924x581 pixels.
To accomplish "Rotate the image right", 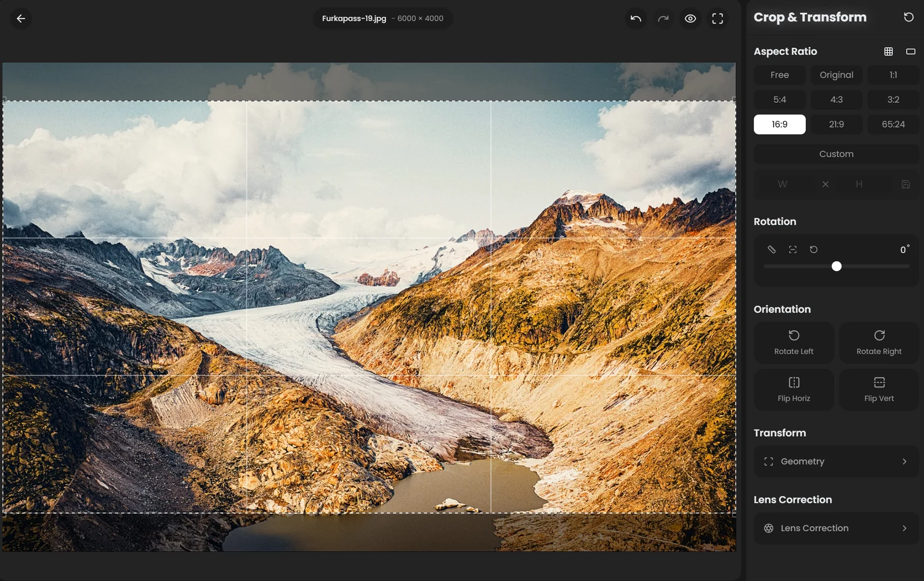I will coord(879,343).
